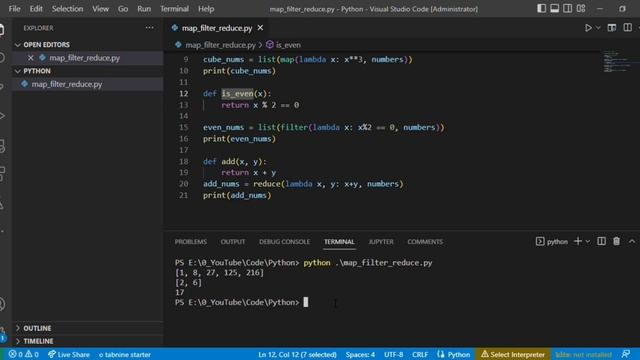This screenshot has width=640, height=360.
Task: Run the Python file with play icon
Action: tap(588, 28)
